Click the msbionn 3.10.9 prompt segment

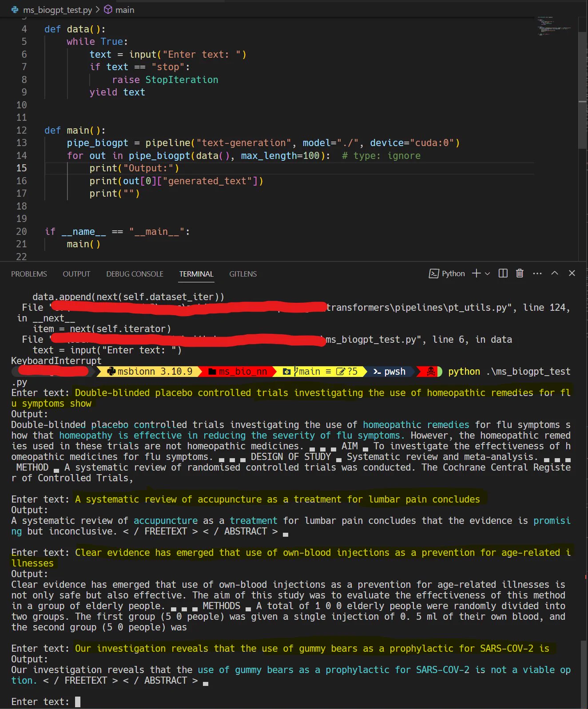[150, 372]
